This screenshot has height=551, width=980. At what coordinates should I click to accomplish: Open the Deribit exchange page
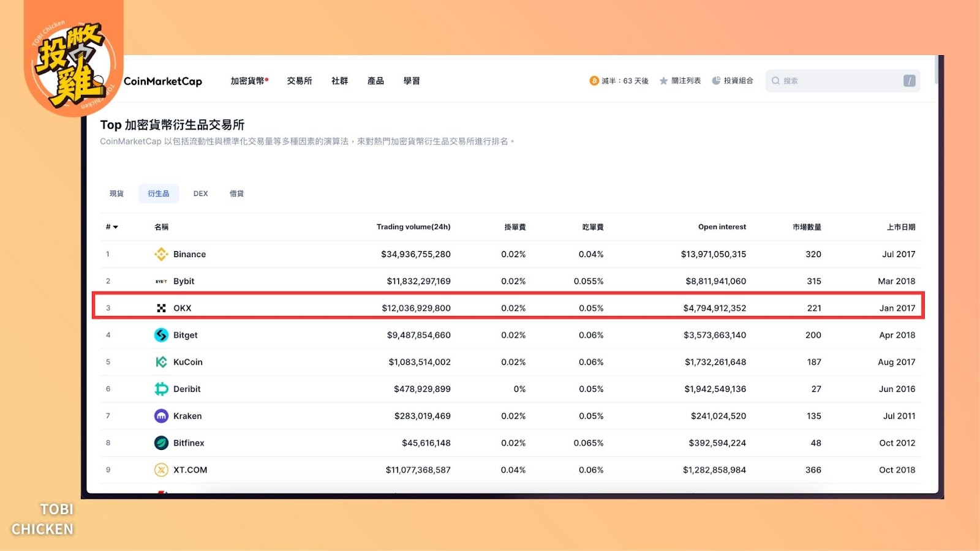[187, 389]
